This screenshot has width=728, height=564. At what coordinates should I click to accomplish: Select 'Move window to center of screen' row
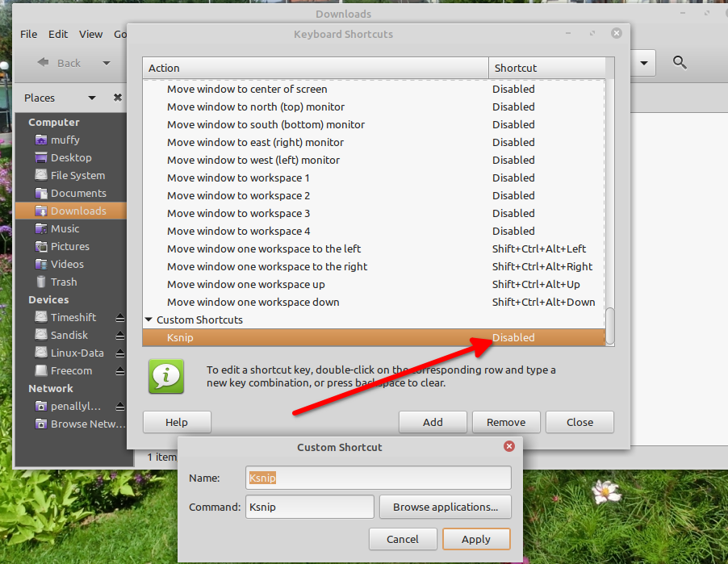tap(374, 89)
